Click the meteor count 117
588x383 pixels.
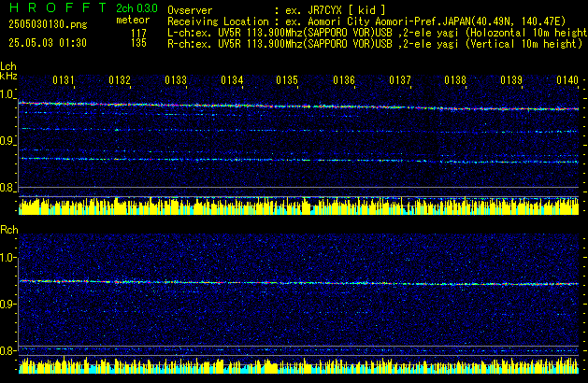click(138, 34)
